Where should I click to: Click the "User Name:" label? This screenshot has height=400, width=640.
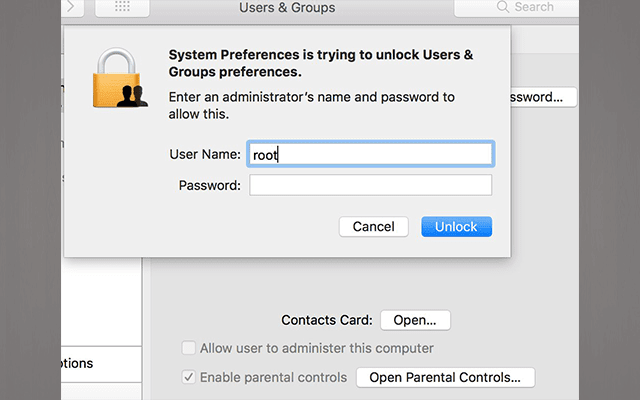tap(204, 154)
